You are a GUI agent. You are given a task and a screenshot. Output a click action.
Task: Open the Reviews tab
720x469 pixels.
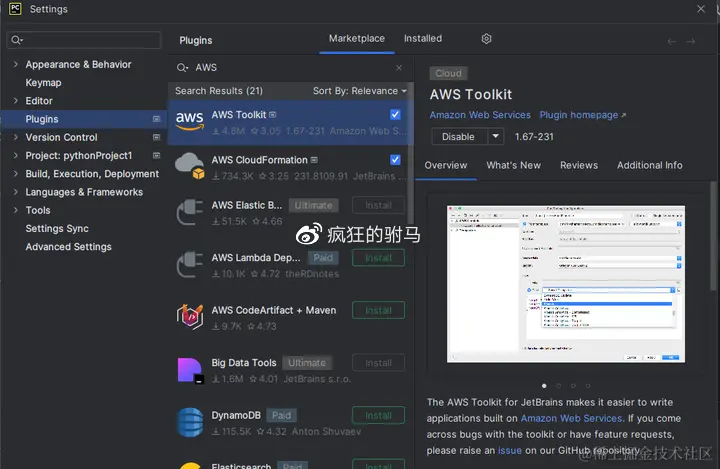click(579, 165)
